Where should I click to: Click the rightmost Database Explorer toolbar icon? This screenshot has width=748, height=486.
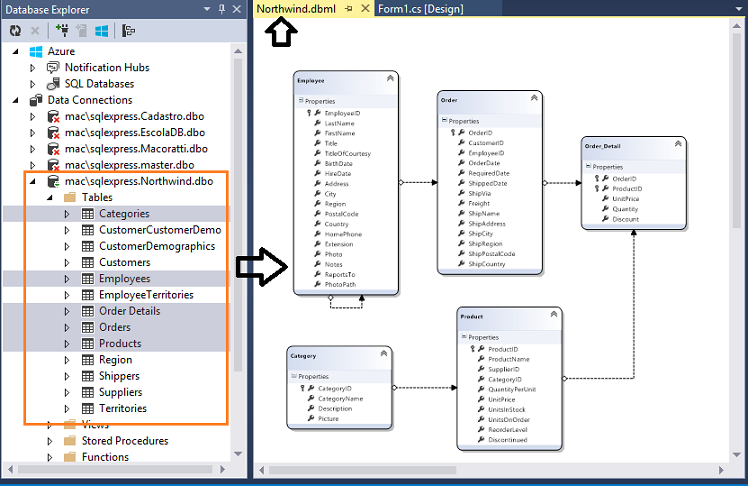pos(128,31)
